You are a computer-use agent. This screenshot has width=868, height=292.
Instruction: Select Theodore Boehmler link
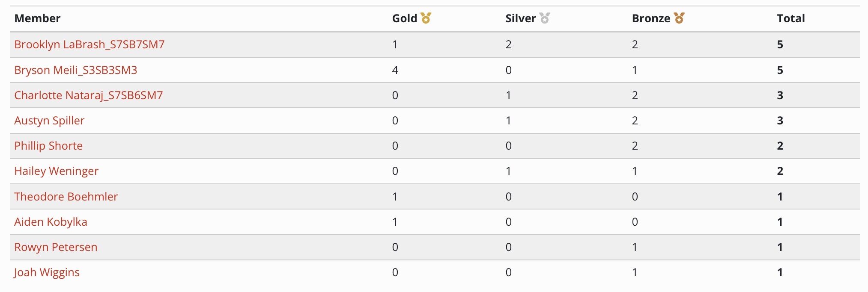pyautogui.click(x=66, y=197)
